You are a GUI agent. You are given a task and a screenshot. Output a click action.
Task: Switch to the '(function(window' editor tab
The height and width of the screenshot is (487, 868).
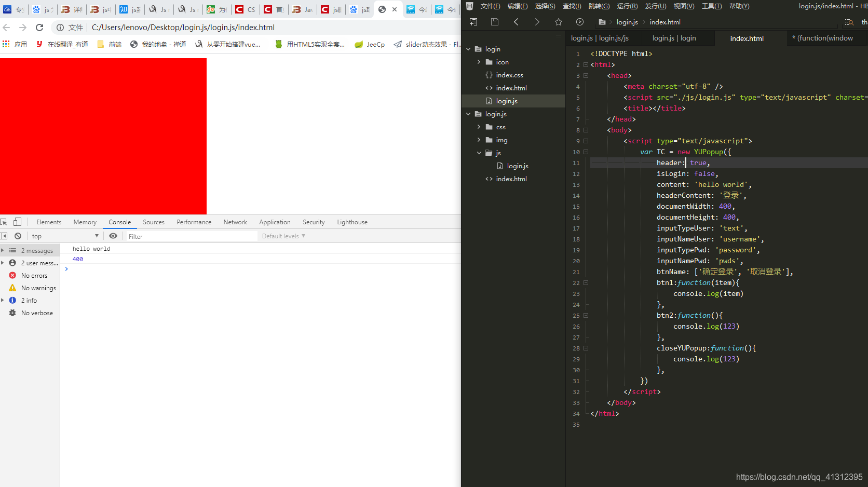coord(822,38)
